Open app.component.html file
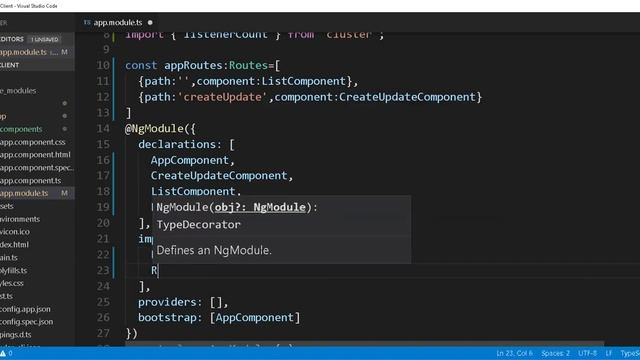 point(35,155)
